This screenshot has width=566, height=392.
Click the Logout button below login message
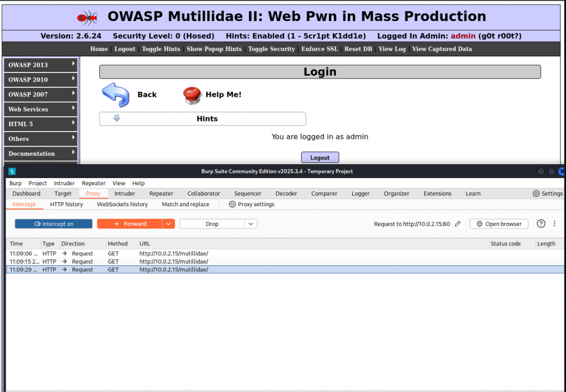pos(320,158)
